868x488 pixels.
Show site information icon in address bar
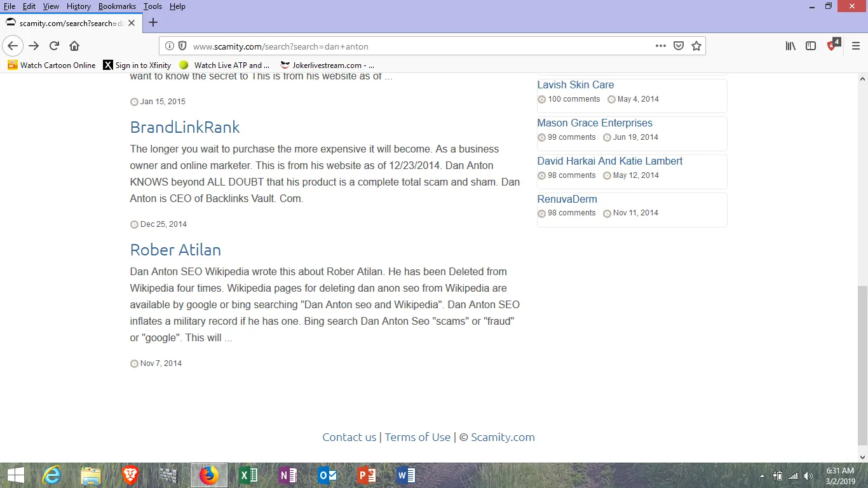tap(170, 46)
